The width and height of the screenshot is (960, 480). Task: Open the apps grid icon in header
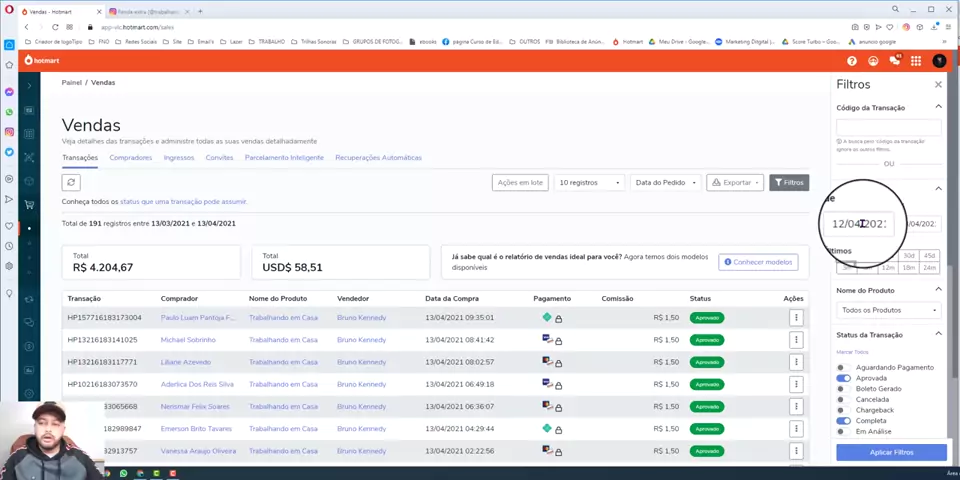click(x=915, y=61)
